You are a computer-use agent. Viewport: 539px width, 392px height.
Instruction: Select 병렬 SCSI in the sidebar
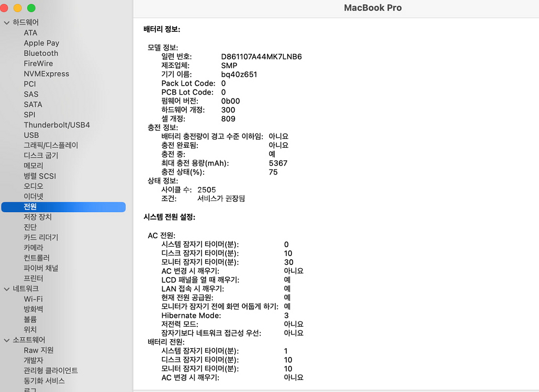tap(40, 176)
